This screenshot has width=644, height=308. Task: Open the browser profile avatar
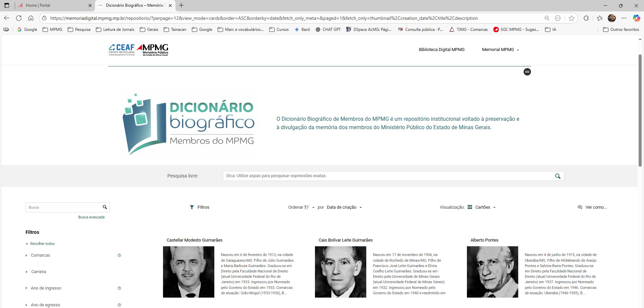tap(612, 18)
